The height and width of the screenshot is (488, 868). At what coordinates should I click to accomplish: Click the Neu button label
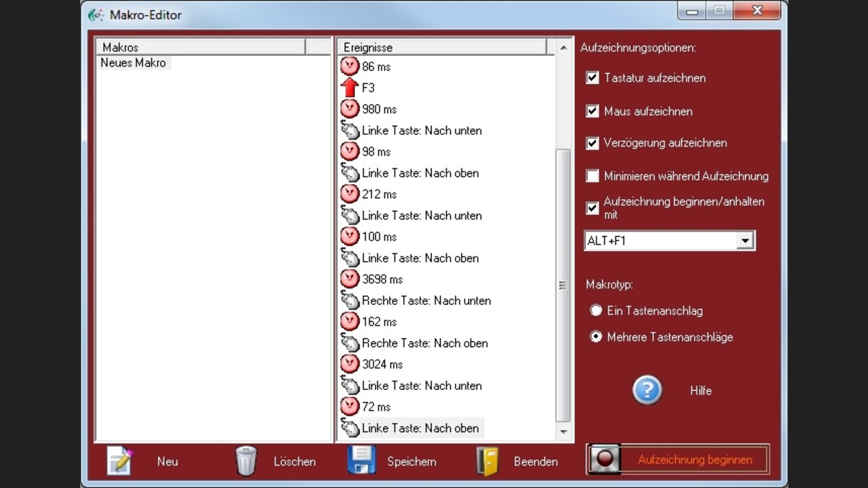(168, 461)
